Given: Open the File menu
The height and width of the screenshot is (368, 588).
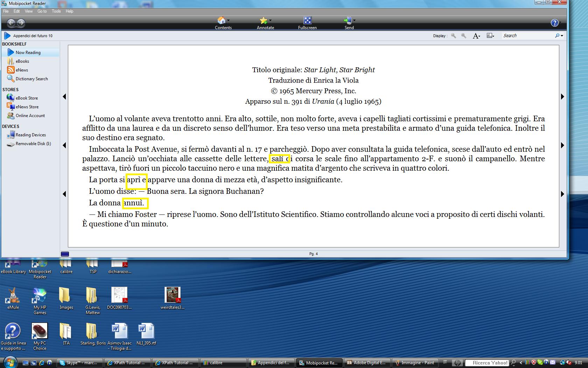Looking at the screenshot, I should pos(6,11).
